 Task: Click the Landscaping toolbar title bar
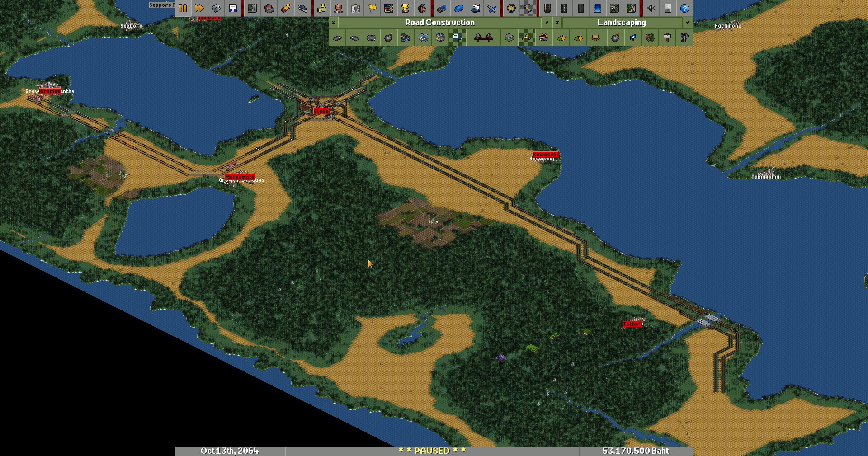622,23
